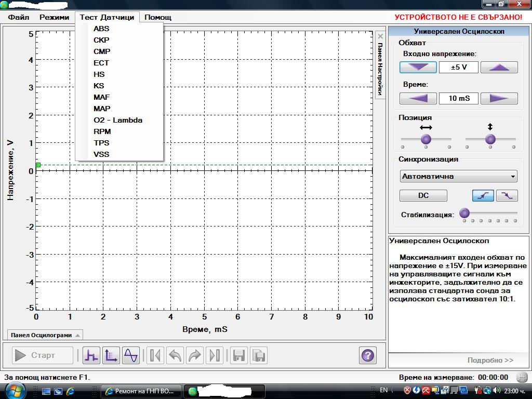Screen dimensions: 532x399
Task: Increase input voltage with up arrow
Action: pos(499,68)
